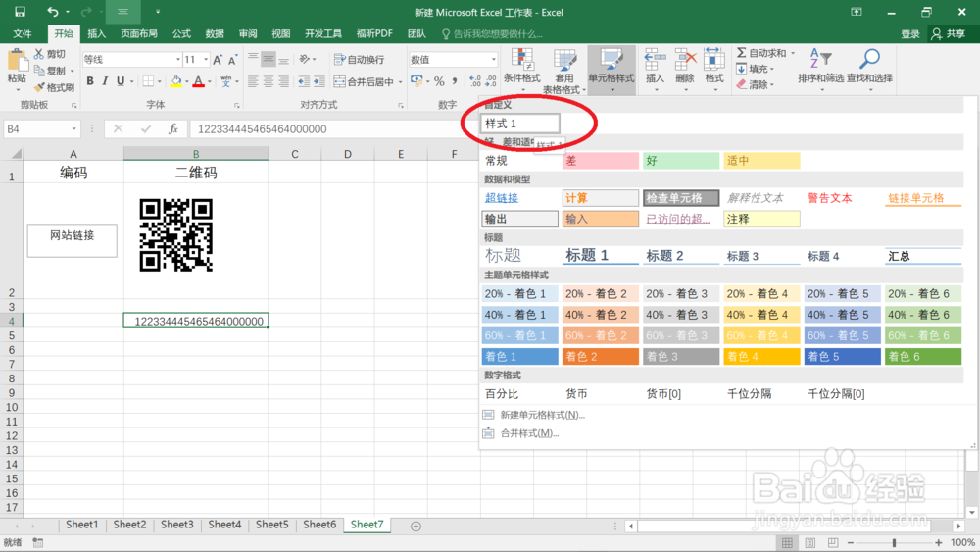
Task: Click Increase Indent icon
Action: pos(319,81)
